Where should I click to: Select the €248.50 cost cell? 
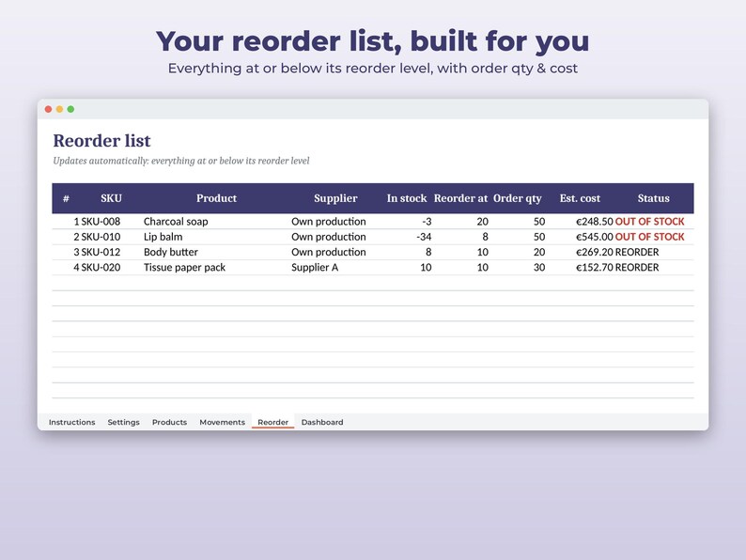click(x=594, y=221)
